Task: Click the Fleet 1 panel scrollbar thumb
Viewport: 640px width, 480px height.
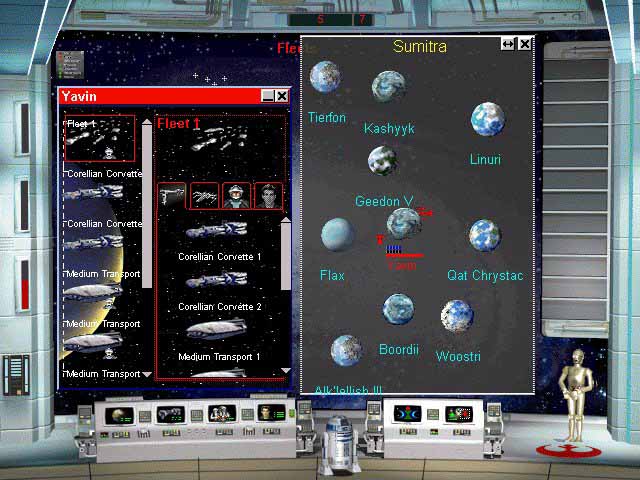Action: tap(286, 256)
